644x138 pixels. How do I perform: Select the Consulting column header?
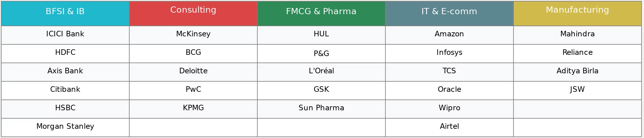pos(193,10)
